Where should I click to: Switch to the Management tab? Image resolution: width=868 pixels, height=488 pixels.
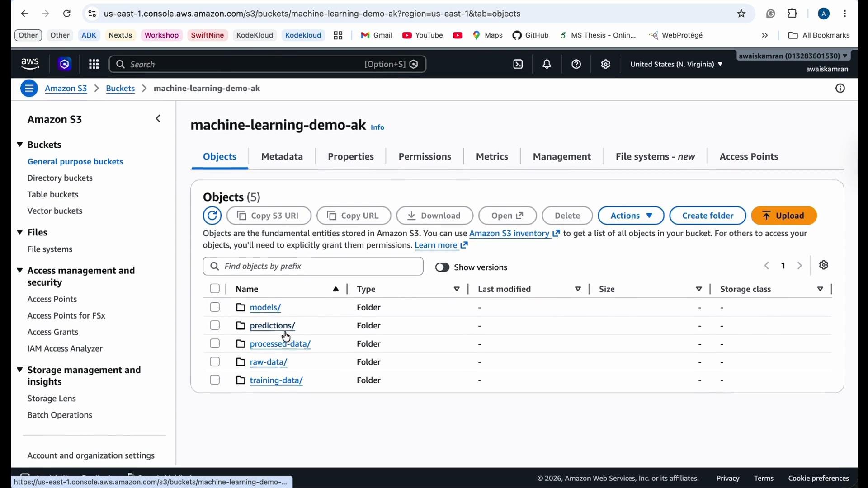(562, 157)
